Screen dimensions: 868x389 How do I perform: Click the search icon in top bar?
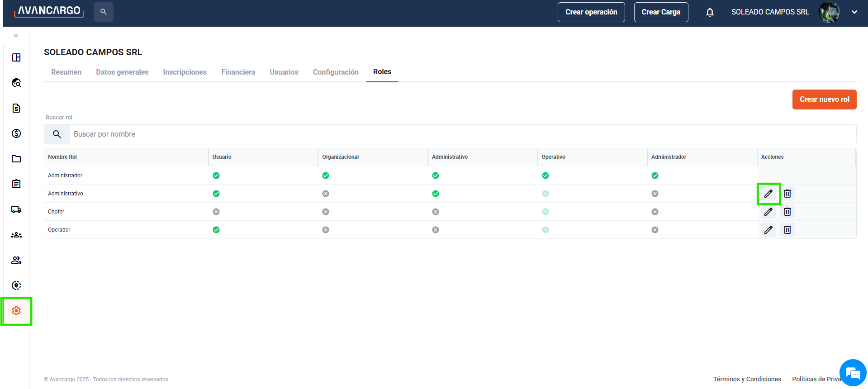pyautogui.click(x=104, y=12)
